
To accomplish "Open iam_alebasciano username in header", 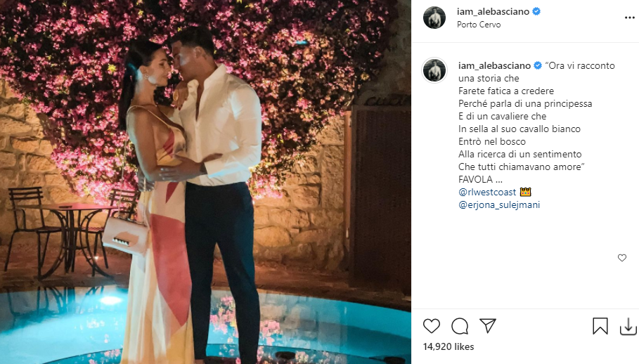I will 493,12.
